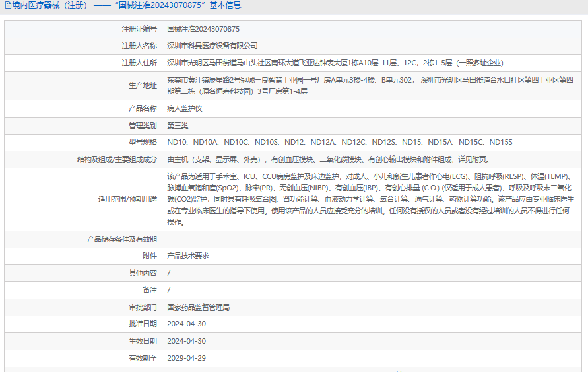Click the label '型号规格'

[x=143, y=142]
